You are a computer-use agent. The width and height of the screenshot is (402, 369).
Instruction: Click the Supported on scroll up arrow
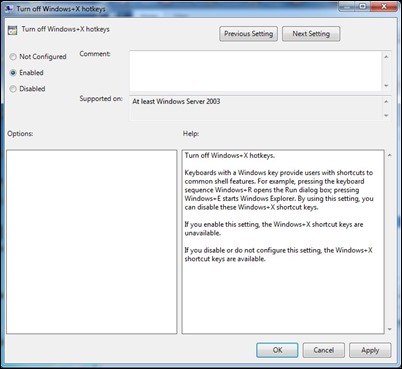tap(386, 101)
